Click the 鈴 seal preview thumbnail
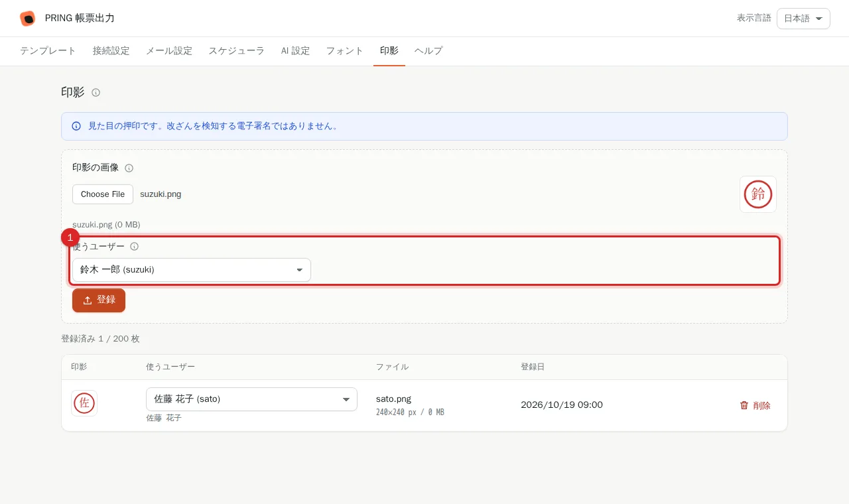 click(758, 194)
